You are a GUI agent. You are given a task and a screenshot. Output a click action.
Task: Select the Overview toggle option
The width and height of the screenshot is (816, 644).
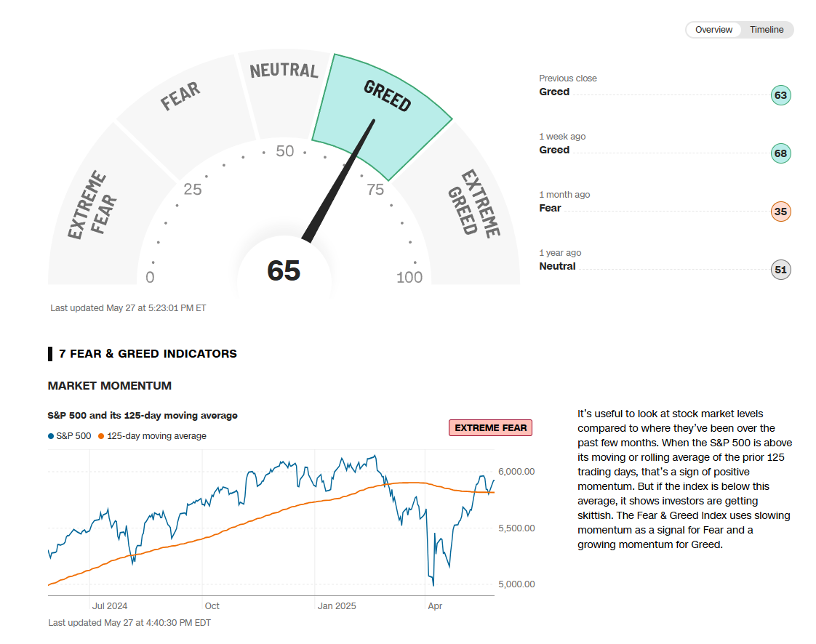point(713,30)
